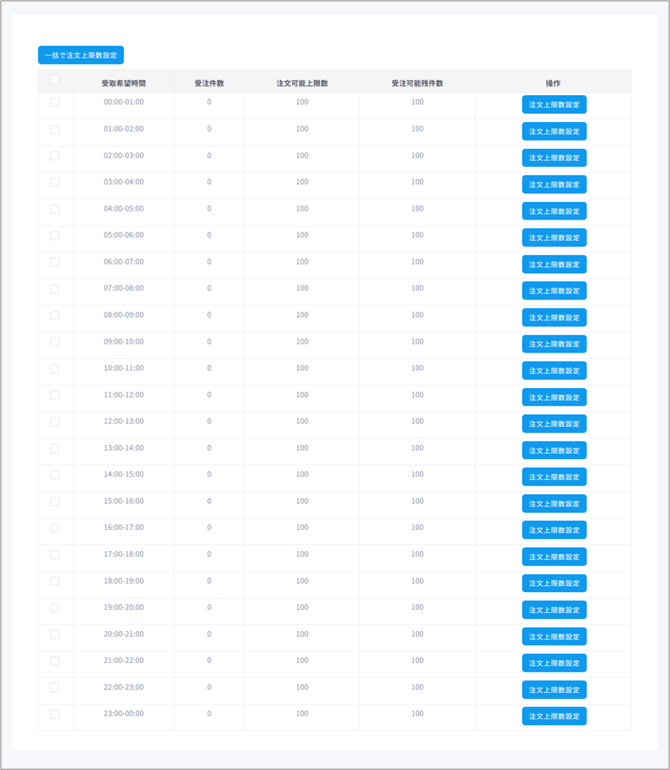Tick the checkbox for 12:00-13:00 slot
The image size is (670, 770).
pyautogui.click(x=54, y=422)
